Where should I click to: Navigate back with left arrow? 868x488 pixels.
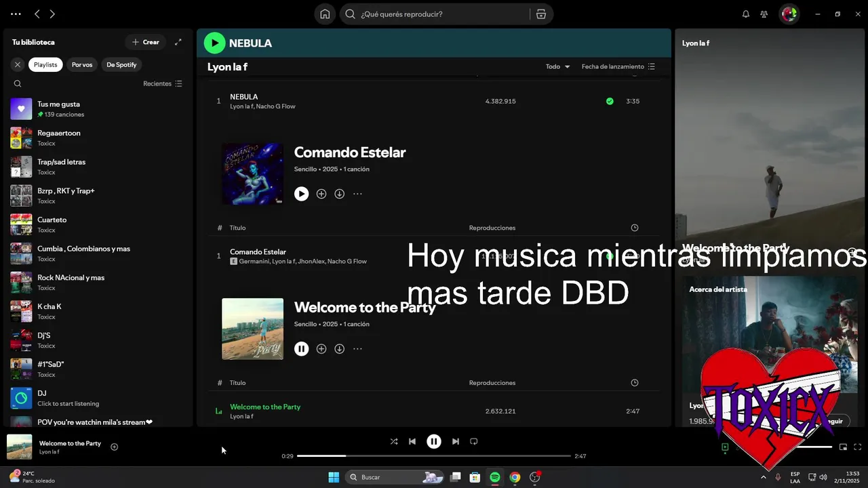[x=37, y=14]
